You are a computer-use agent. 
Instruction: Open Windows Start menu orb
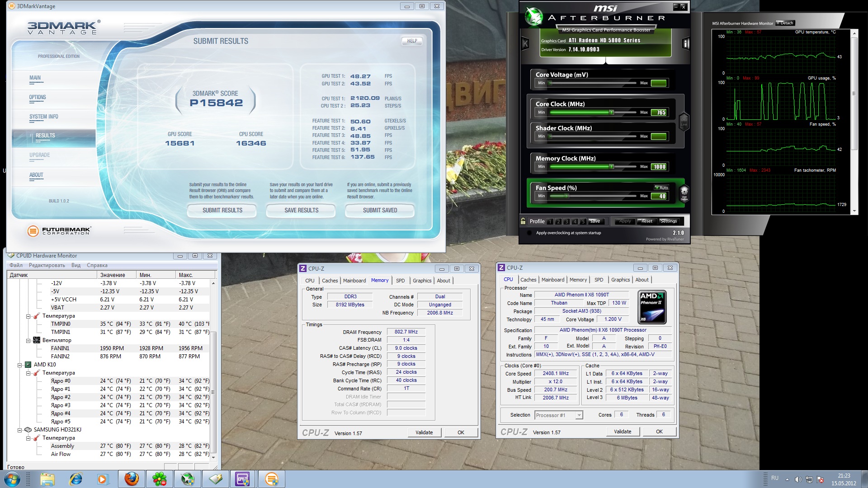12,479
